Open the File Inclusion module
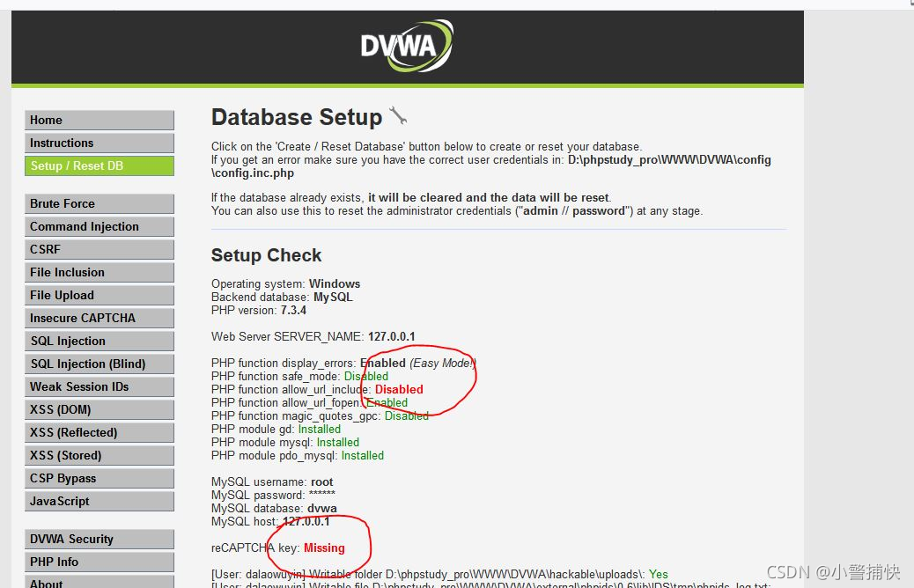The image size is (914, 588). click(x=99, y=272)
